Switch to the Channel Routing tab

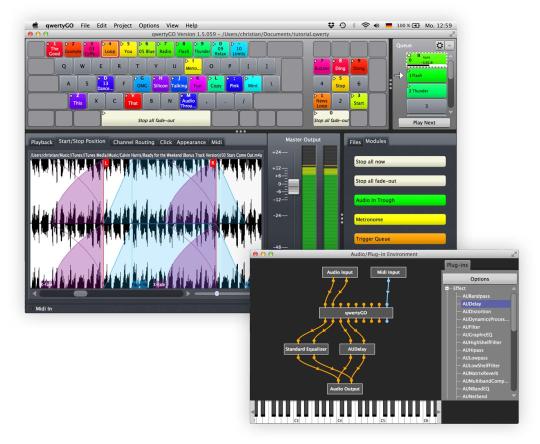tap(134, 142)
